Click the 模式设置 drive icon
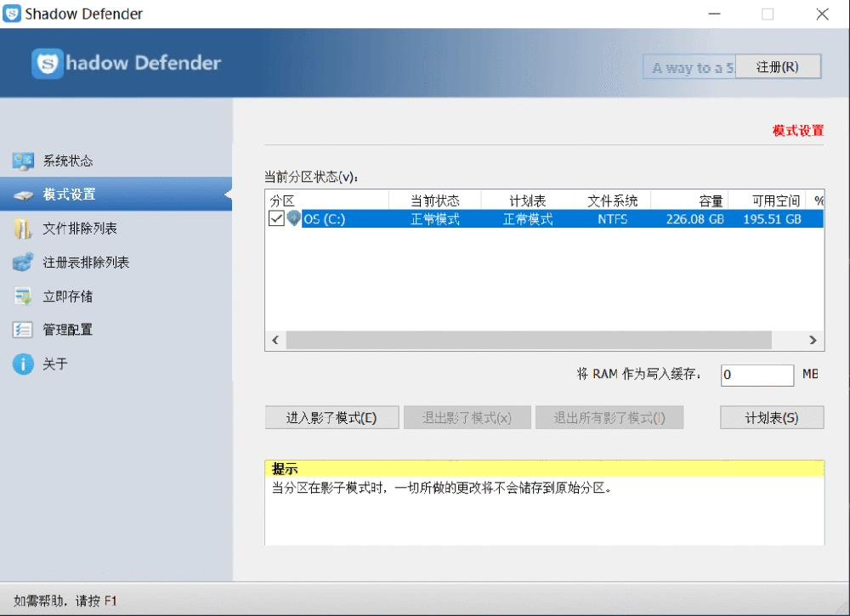The width and height of the screenshot is (850, 616). click(23, 195)
